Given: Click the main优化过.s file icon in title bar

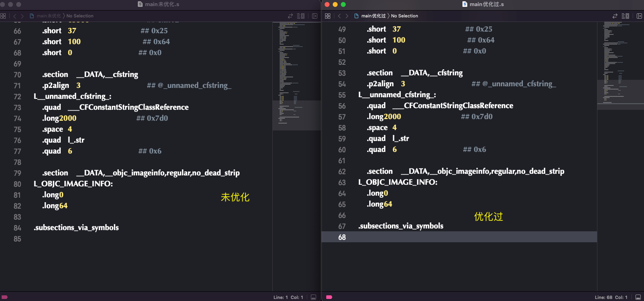Looking at the screenshot, I should point(465,4).
